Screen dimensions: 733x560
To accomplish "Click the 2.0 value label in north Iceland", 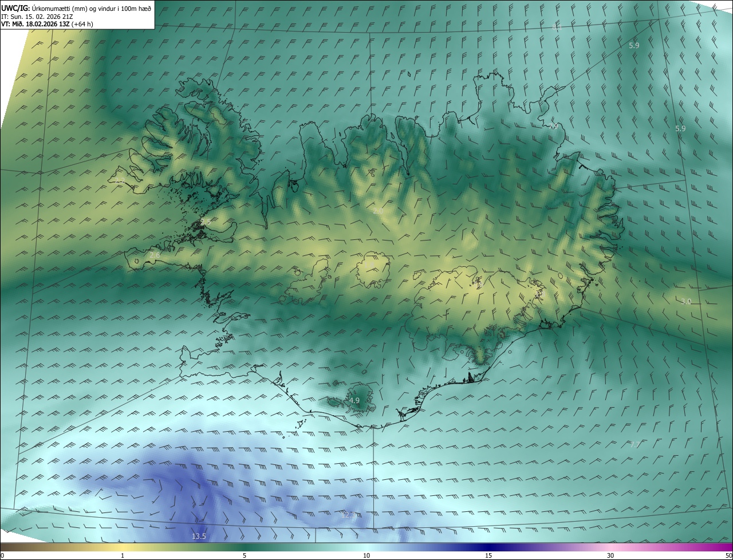I will click(378, 211).
